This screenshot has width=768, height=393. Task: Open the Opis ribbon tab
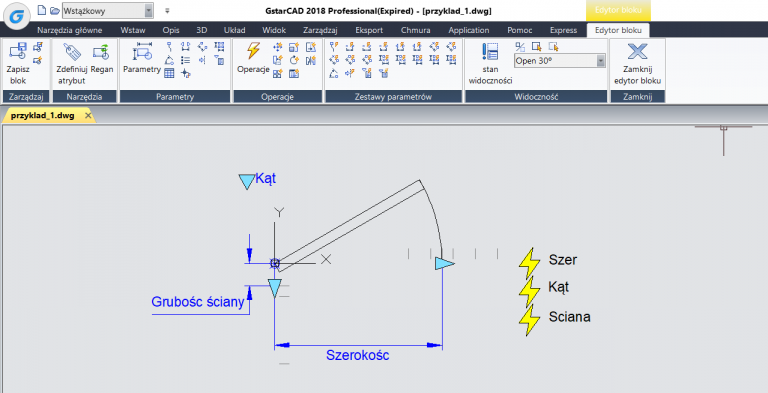click(171, 30)
